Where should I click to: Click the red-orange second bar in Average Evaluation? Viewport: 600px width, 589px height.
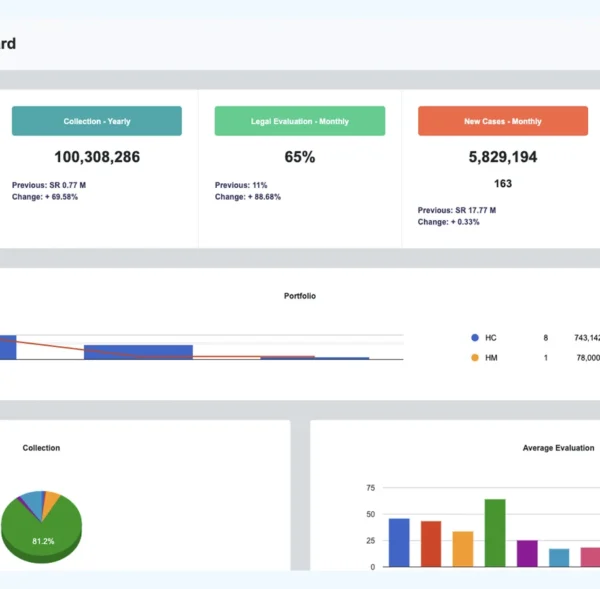[431, 543]
